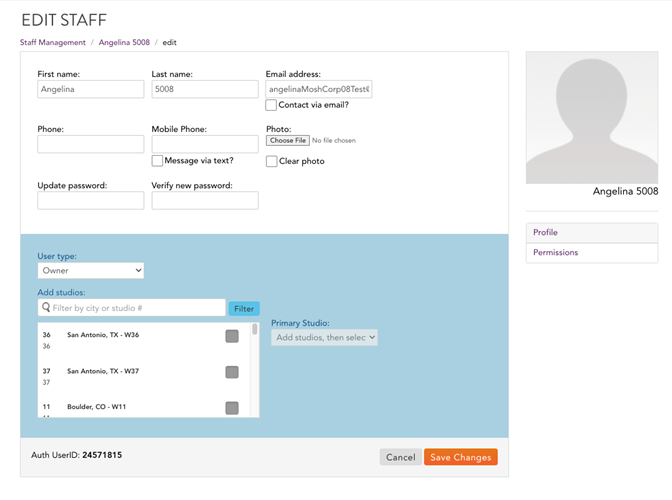Screen dimensions: 672x500
Task: Click the staff avatar placeholder photo
Action: coord(592,118)
